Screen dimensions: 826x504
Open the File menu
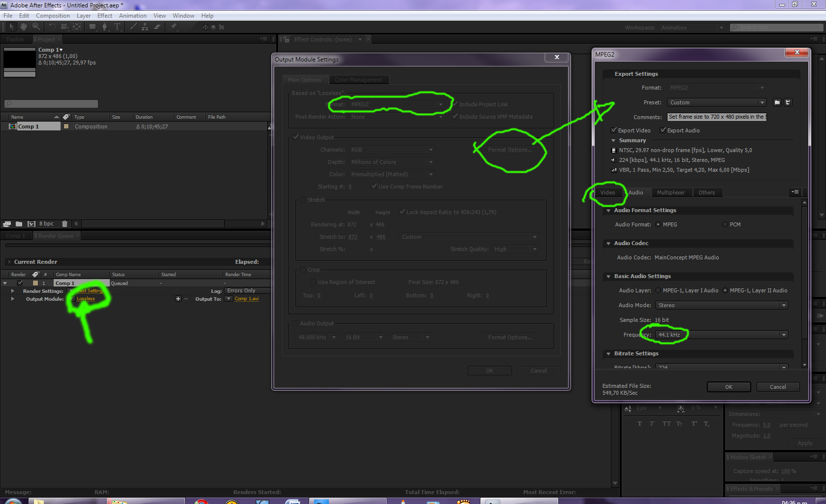click(8, 16)
